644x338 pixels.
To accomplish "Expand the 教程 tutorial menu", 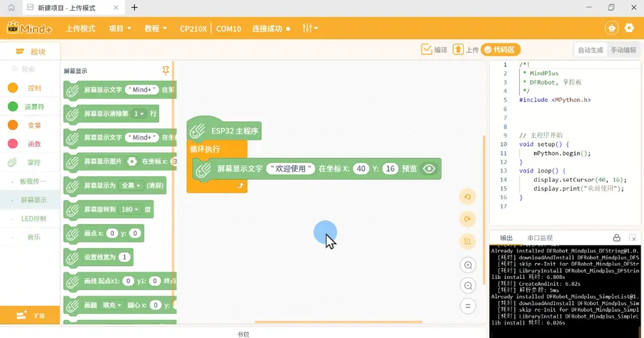I will [156, 28].
